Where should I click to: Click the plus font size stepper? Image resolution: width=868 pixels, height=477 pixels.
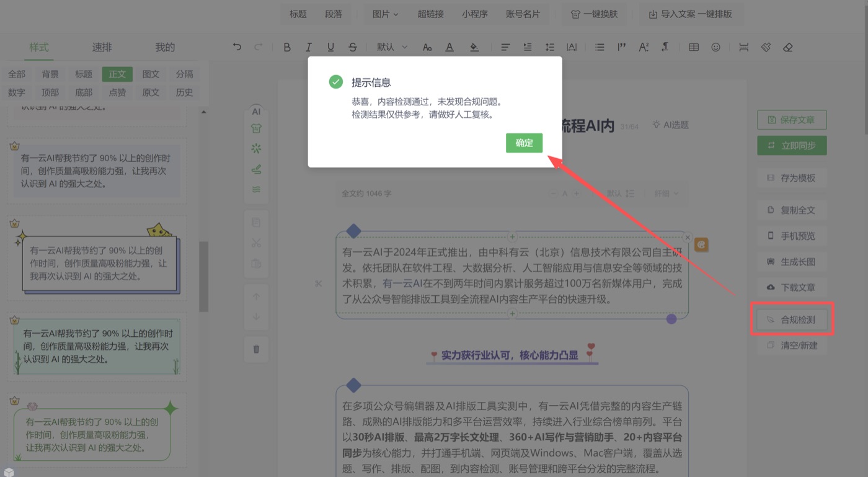coord(577,194)
